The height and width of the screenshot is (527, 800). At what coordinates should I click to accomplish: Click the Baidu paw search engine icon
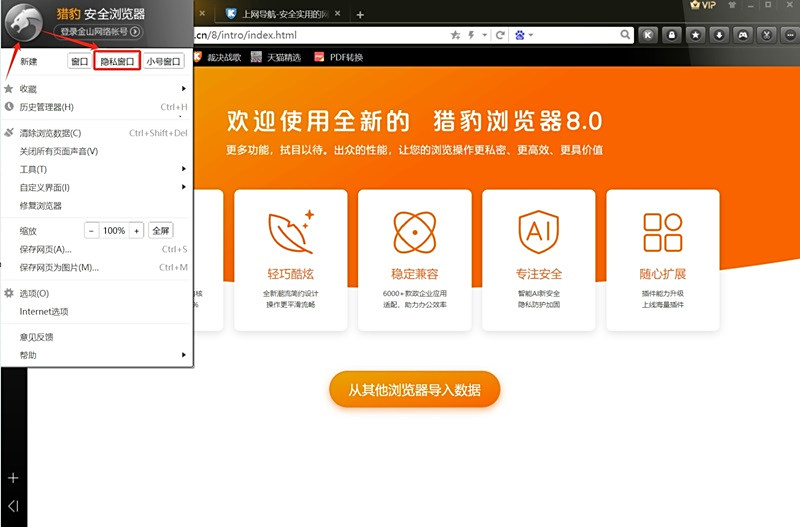point(520,35)
